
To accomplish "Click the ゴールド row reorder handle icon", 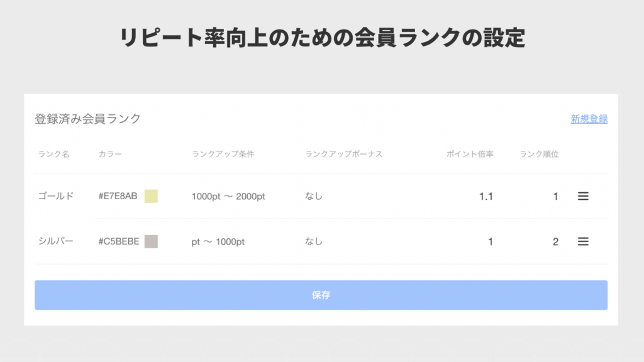I will point(583,196).
